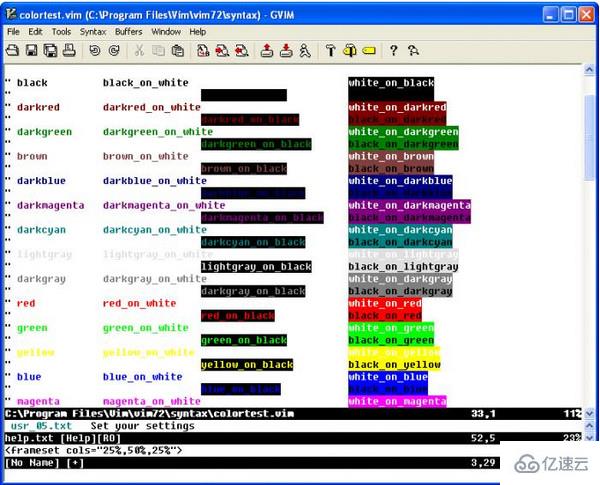The height and width of the screenshot is (485, 600).
Task: Click the 'white_on_black' text
Action: (391, 83)
